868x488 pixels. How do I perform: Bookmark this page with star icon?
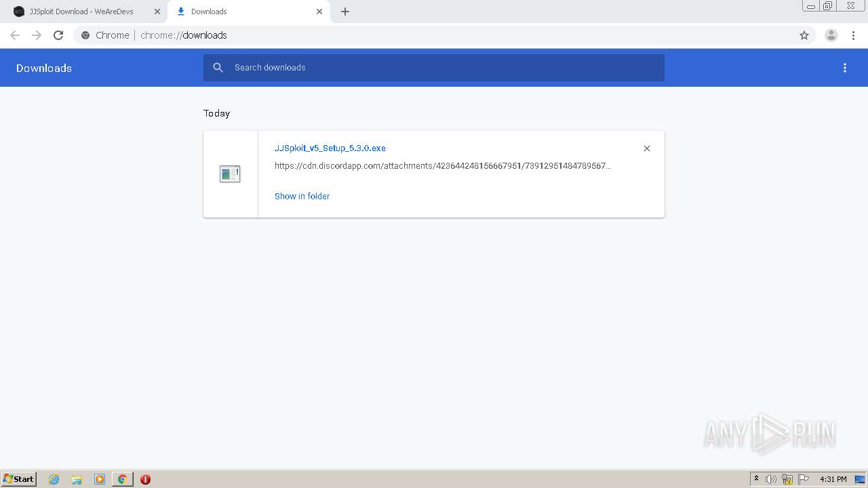tap(804, 35)
